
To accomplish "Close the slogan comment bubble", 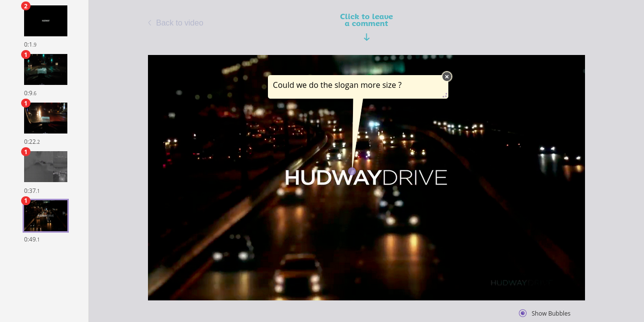I will pos(447,77).
